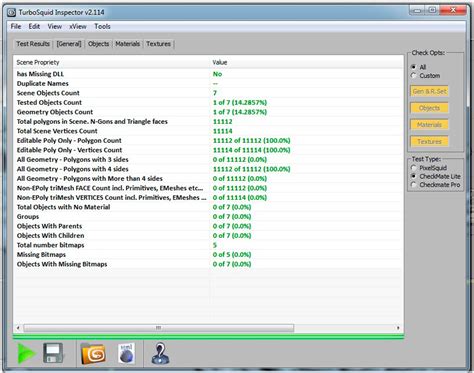Click the horizontal scrollbar thumb

pyautogui.click(x=159, y=328)
